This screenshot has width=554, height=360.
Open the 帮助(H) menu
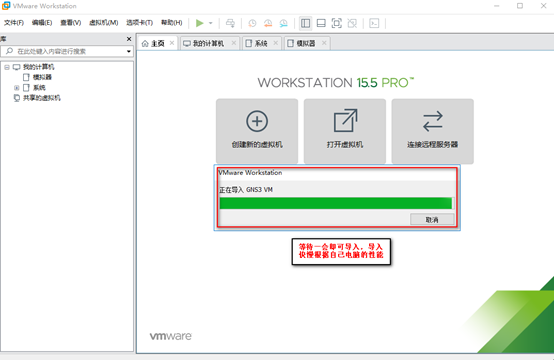172,23
